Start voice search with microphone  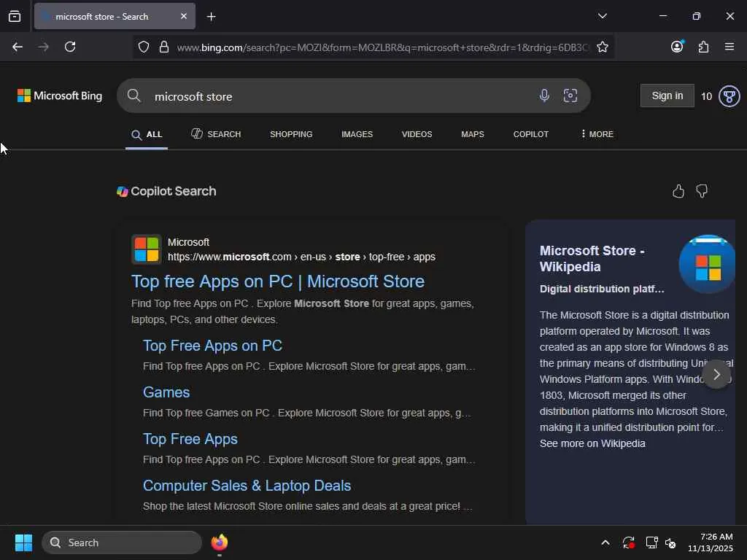click(544, 96)
